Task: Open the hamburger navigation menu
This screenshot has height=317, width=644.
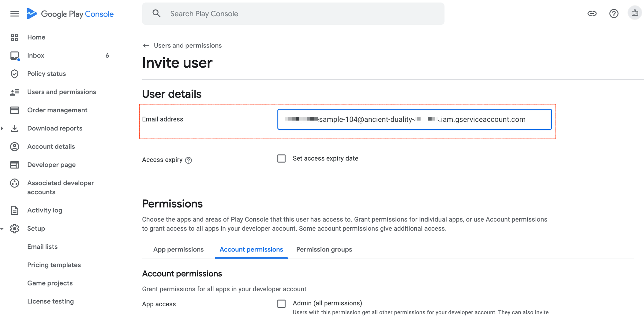Action: [x=14, y=14]
